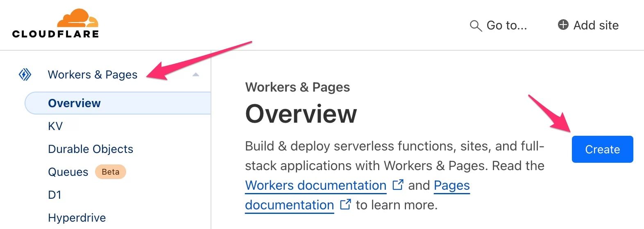The image size is (644, 229).
Task: Click external link icon after Workers documentation
Action: tap(398, 185)
